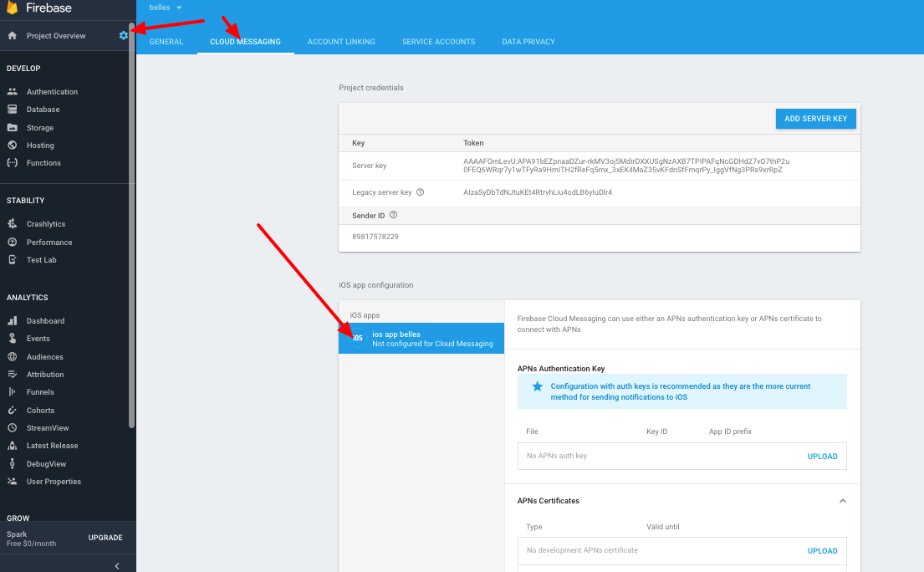Click the Storage image icon
The image size is (924, 572).
(x=12, y=127)
